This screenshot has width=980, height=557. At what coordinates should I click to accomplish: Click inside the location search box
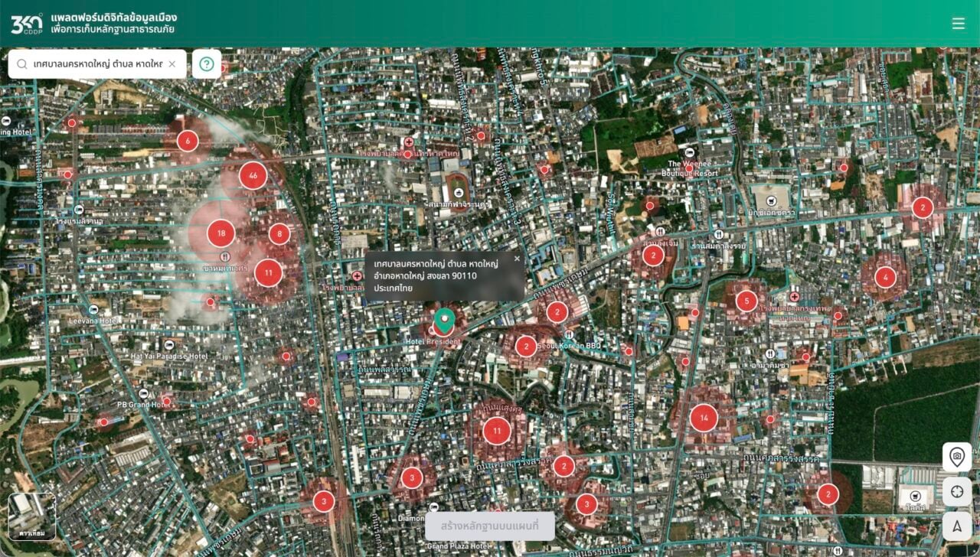coord(97,64)
